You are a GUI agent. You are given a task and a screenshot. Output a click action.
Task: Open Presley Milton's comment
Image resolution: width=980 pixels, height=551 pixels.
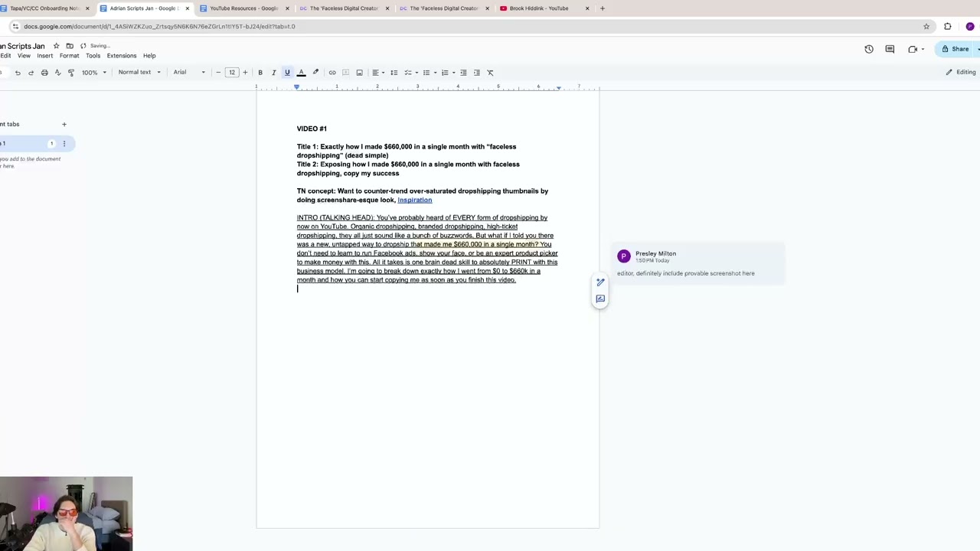point(697,263)
